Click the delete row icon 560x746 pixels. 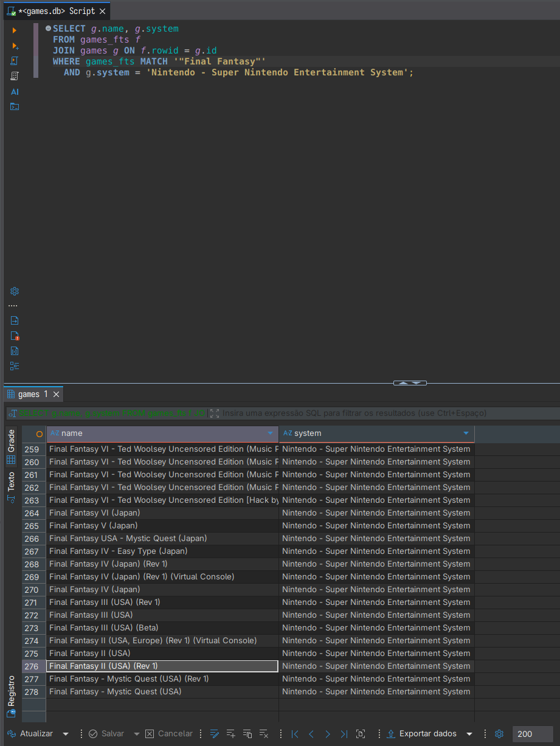264,734
